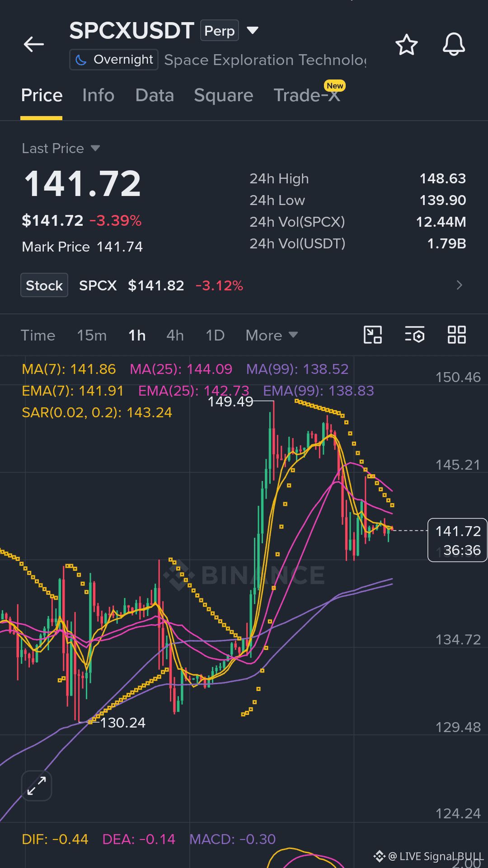Screen dimensions: 488x868
Task: Tap the DEA: -0.14 MACD value
Action: (139, 839)
